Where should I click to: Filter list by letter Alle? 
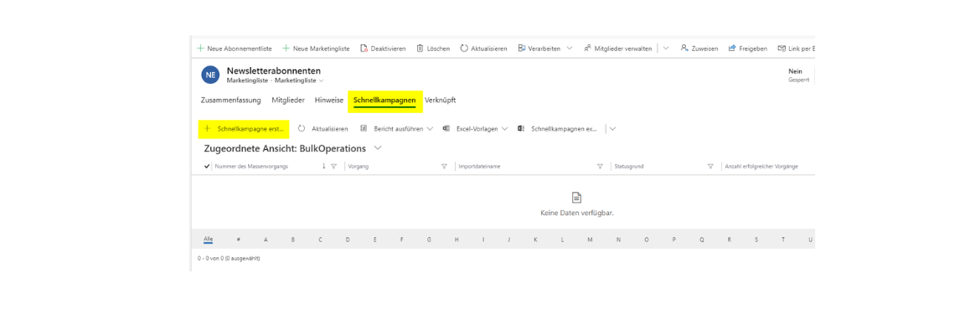click(x=208, y=240)
